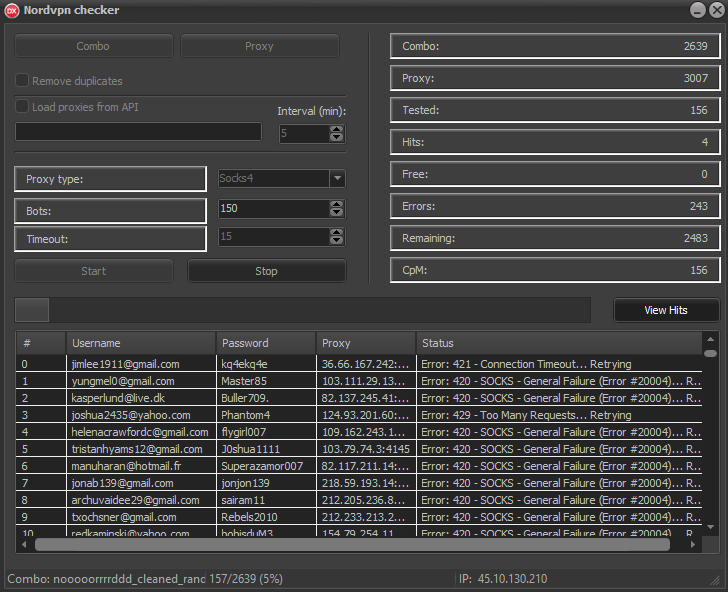Viewport: 728px width, 592px height.
Task: Decrease the Bots count with down arrow
Action: click(337, 213)
